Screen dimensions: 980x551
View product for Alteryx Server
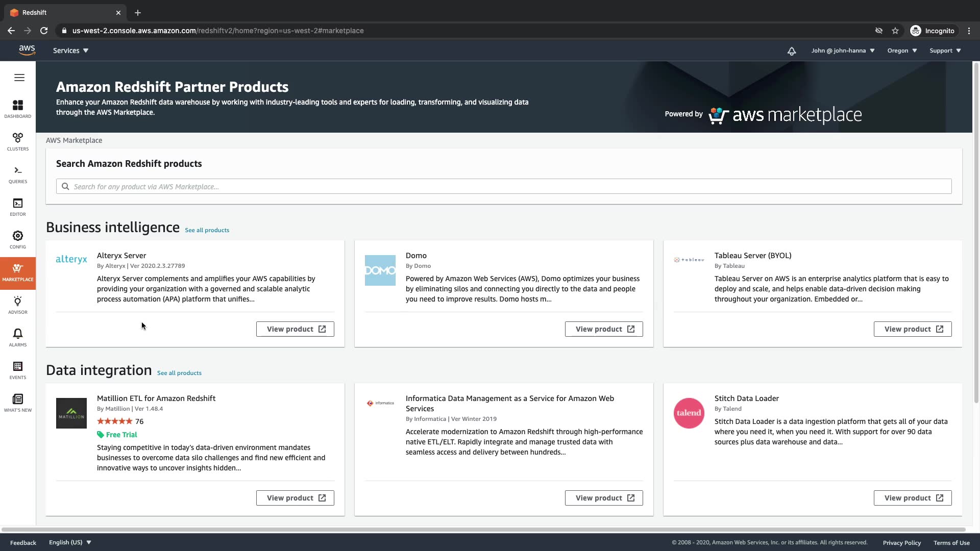[x=295, y=329]
